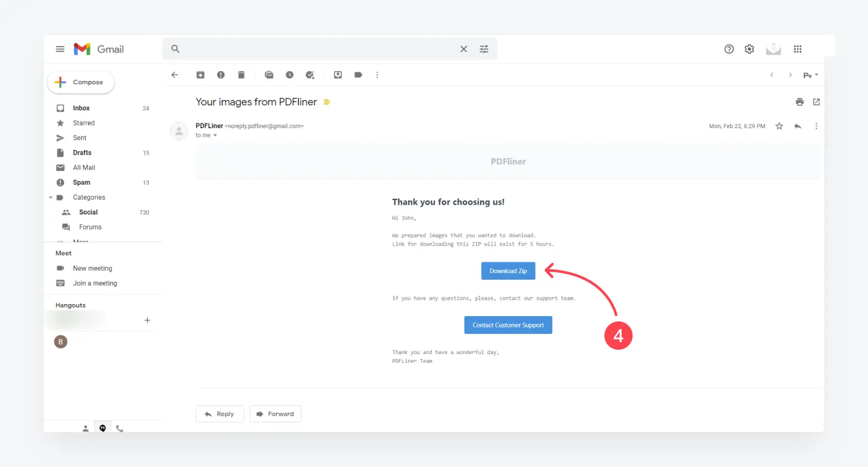Report this email as spam
Image resolution: width=868 pixels, height=467 pixels.
coord(221,75)
